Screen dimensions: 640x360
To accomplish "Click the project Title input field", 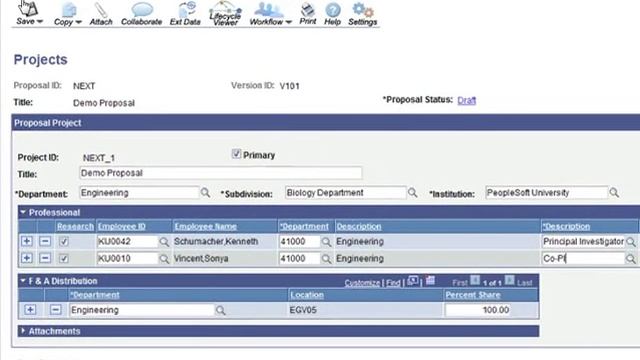I will point(220,173).
